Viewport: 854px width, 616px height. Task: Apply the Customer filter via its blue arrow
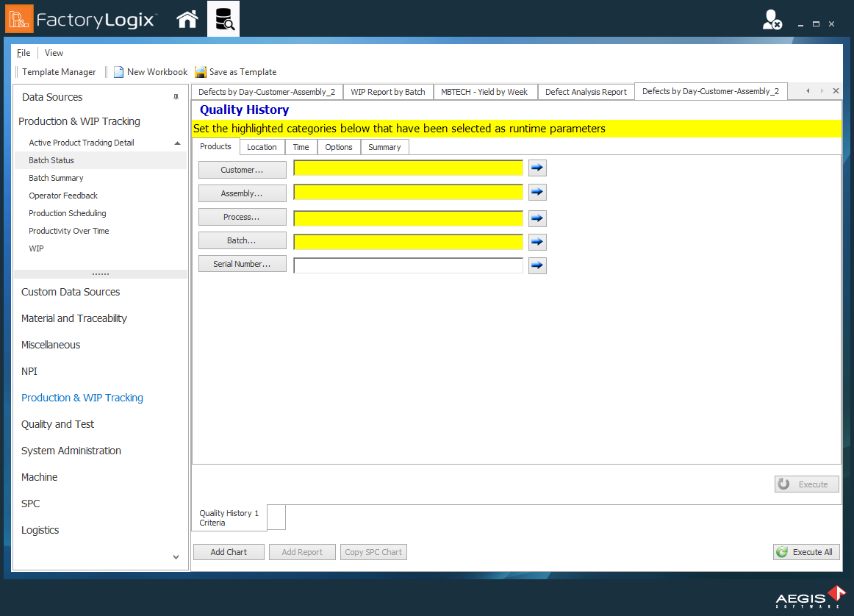coord(537,168)
